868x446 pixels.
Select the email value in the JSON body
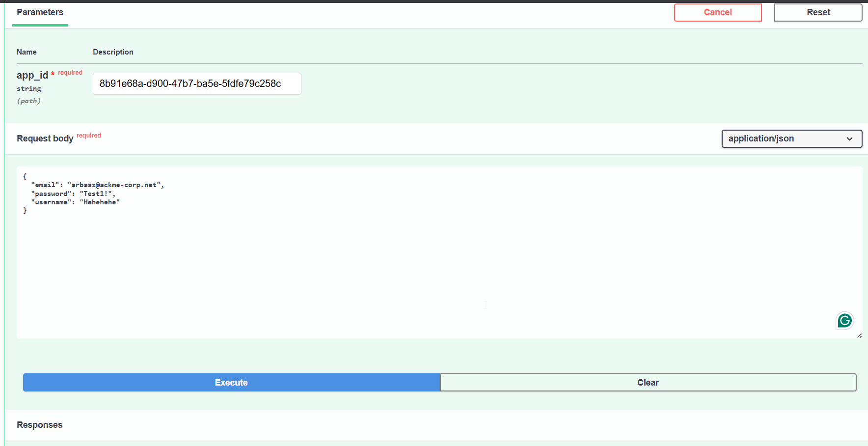pos(115,185)
